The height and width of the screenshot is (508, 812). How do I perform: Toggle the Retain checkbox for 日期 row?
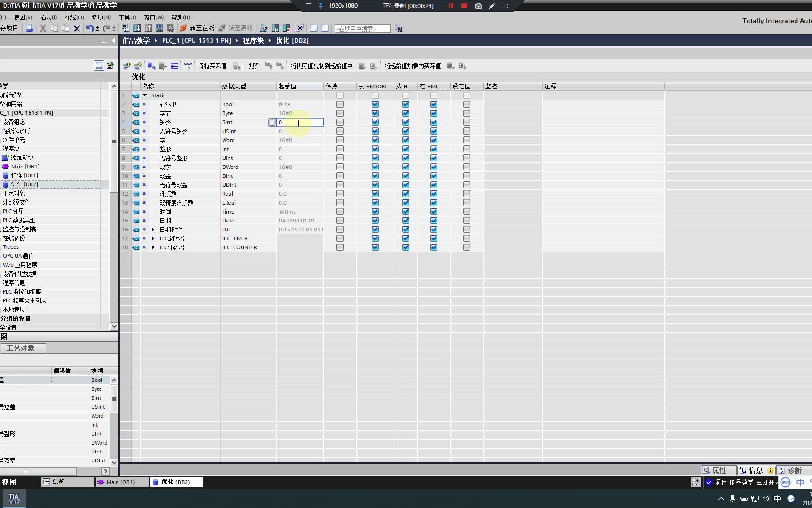[x=340, y=221]
